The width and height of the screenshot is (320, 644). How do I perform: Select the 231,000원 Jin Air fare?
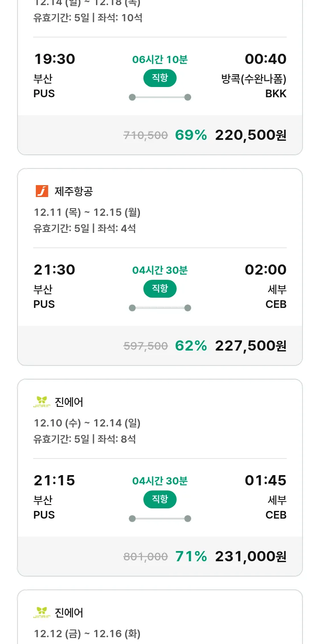(250, 557)
